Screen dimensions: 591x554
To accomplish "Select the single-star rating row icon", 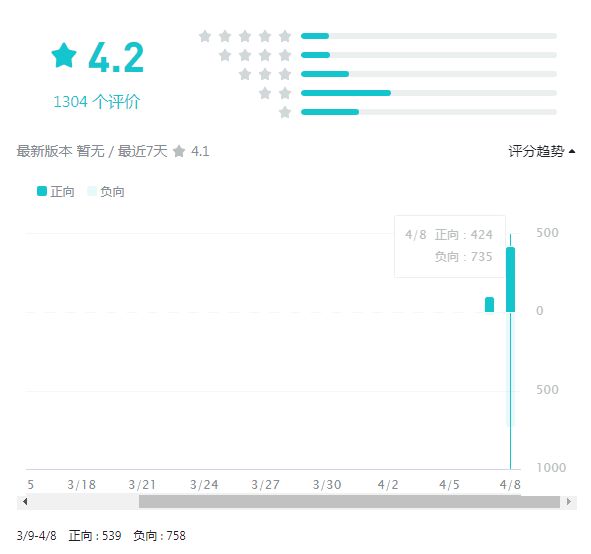I will [x=285, y=112].
